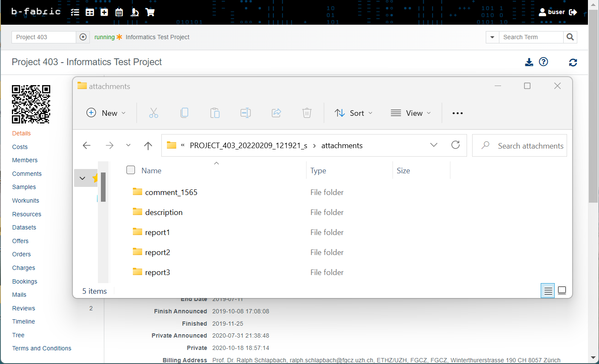Open the search type dropdown arrow
This screenshot has height=364, width=599.
pyautogui.click(x=492, y=37)
